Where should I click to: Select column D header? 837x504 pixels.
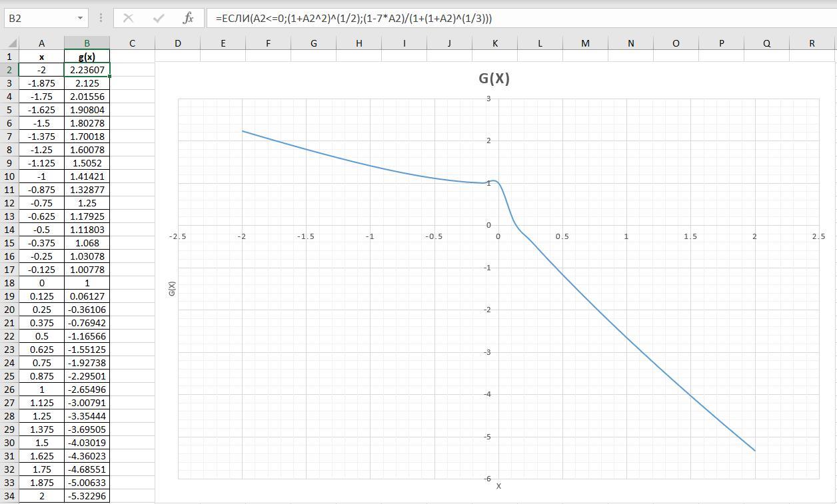[177, 43]
